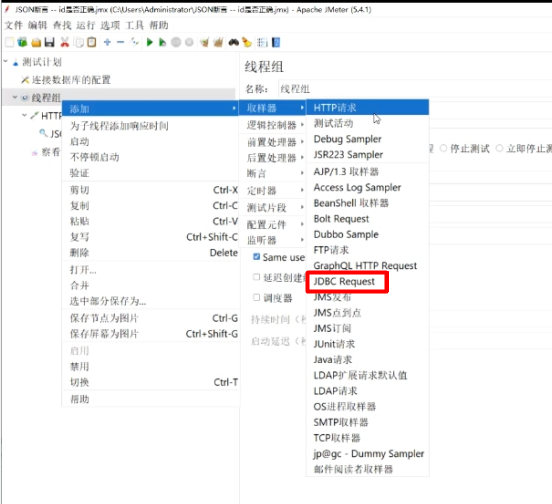Click the Cut scissors toolbar icon
The height and width of the screenshot is (504, 552).
click(x=64, y=43)
